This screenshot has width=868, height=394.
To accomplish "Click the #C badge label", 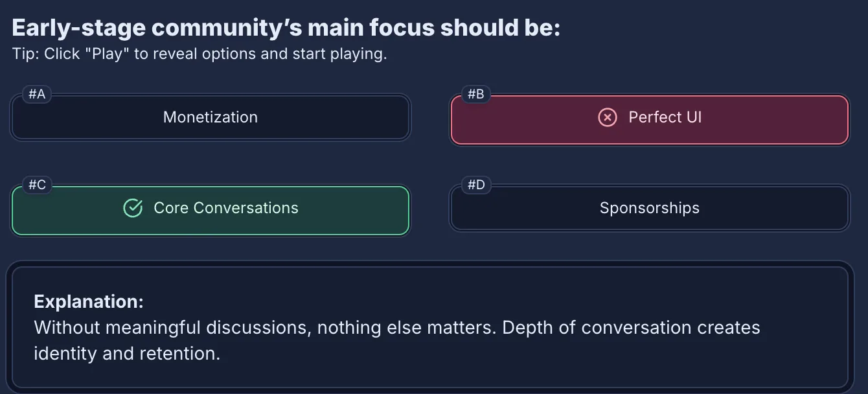I will pyautogui.click(x=37, y=185).
